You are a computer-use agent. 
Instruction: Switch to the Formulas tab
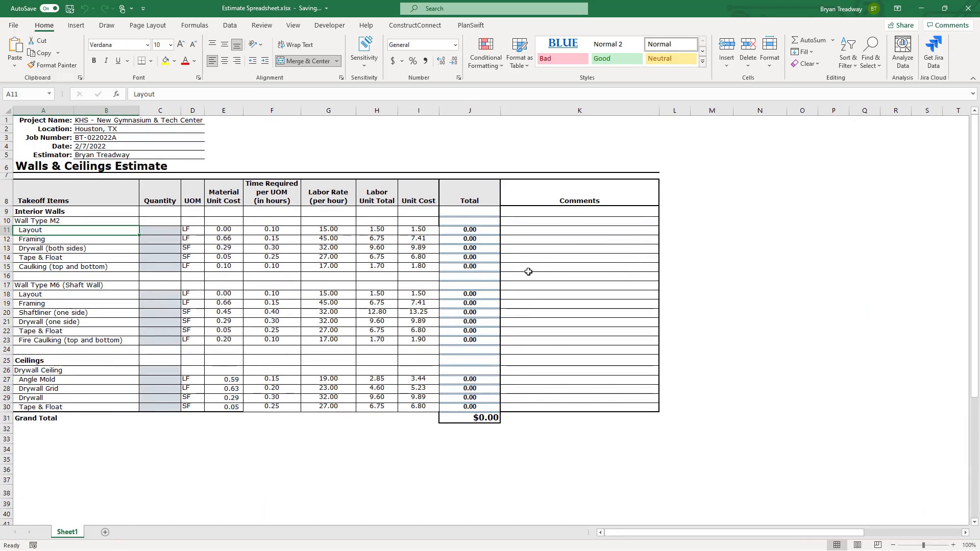click(194, 25)
